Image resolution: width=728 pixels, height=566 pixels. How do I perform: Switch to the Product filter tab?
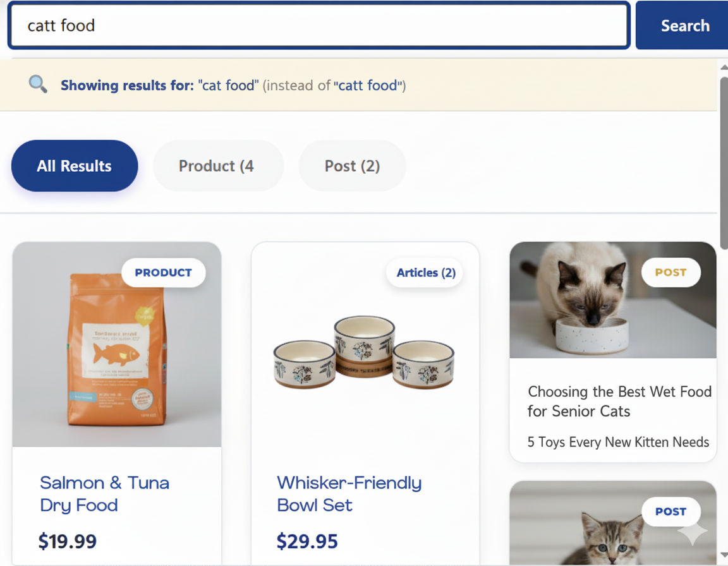point(217,166)
